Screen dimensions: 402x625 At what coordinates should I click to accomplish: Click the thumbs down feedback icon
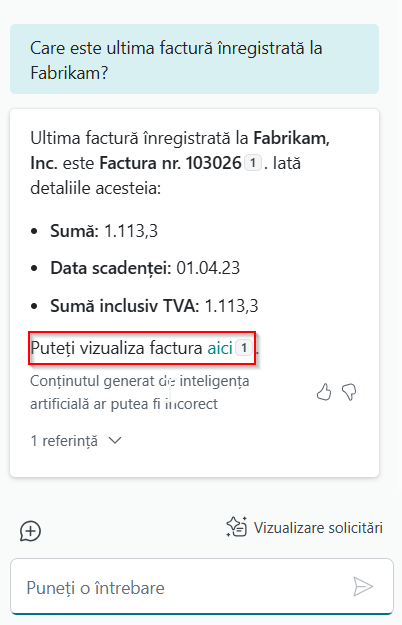pyautogui.click(x=349, y=392)
